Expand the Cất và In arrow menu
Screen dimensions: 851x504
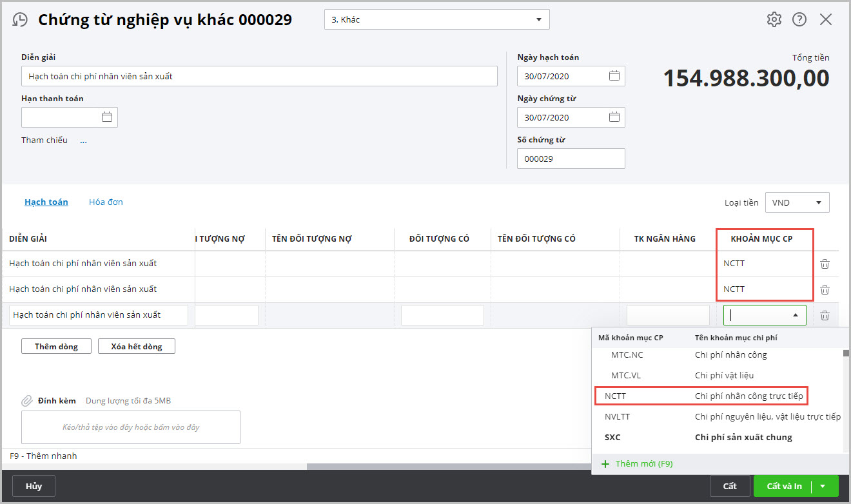[823, 486]
